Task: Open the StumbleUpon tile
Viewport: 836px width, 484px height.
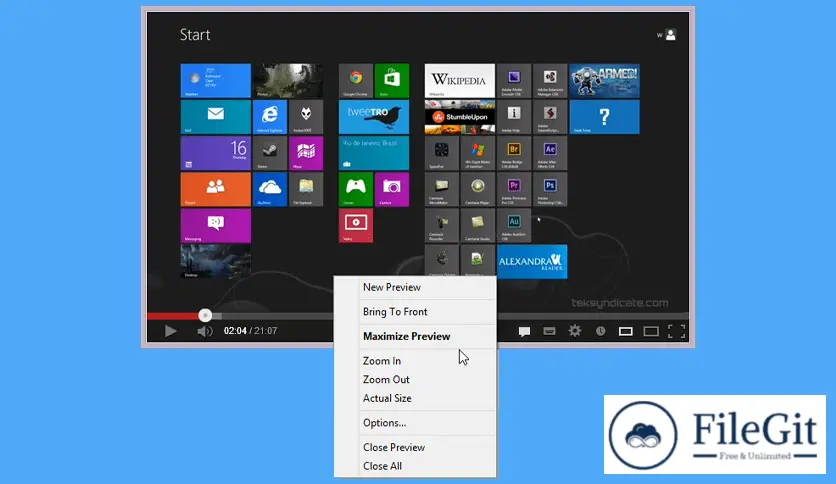Action: click(x=460, y=117)
